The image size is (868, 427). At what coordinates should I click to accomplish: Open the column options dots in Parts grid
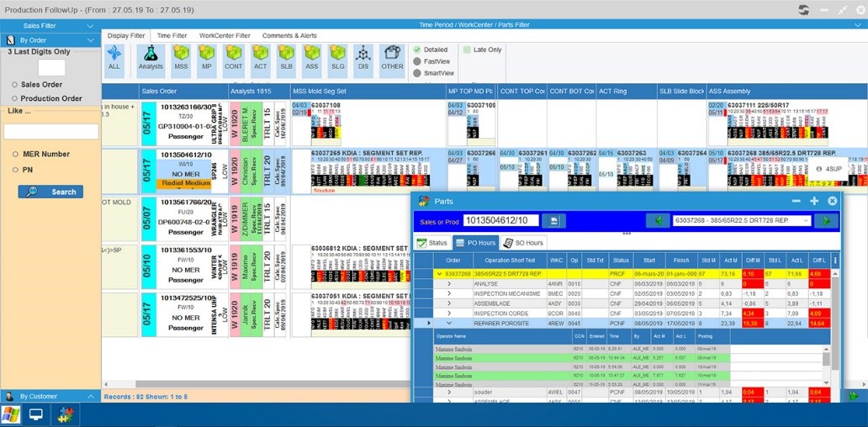tap(835, 261)
